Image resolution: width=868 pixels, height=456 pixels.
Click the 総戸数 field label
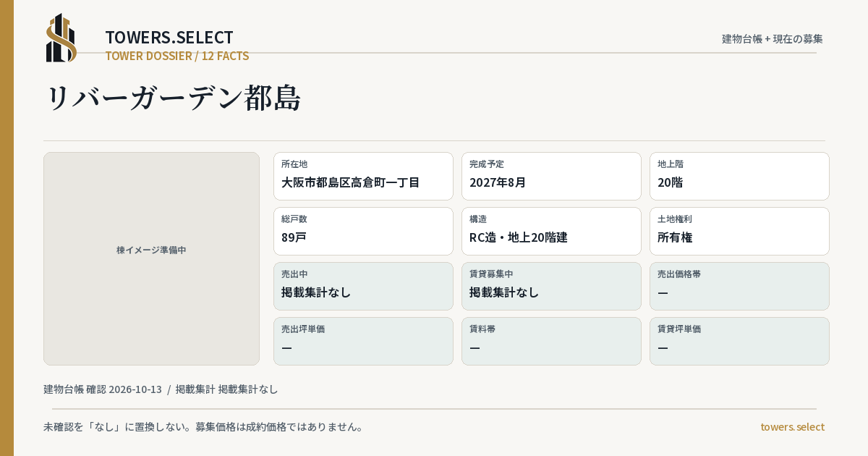(x=294, y=219)
